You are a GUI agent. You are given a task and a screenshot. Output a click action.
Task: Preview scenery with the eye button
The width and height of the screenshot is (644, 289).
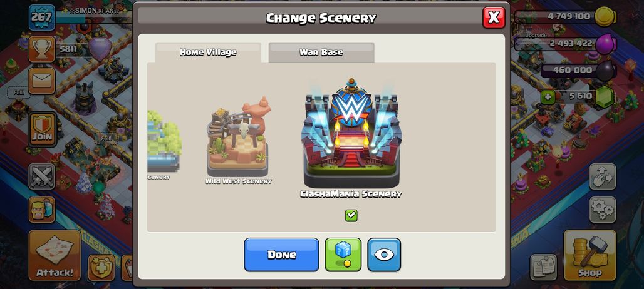[384, 255]
